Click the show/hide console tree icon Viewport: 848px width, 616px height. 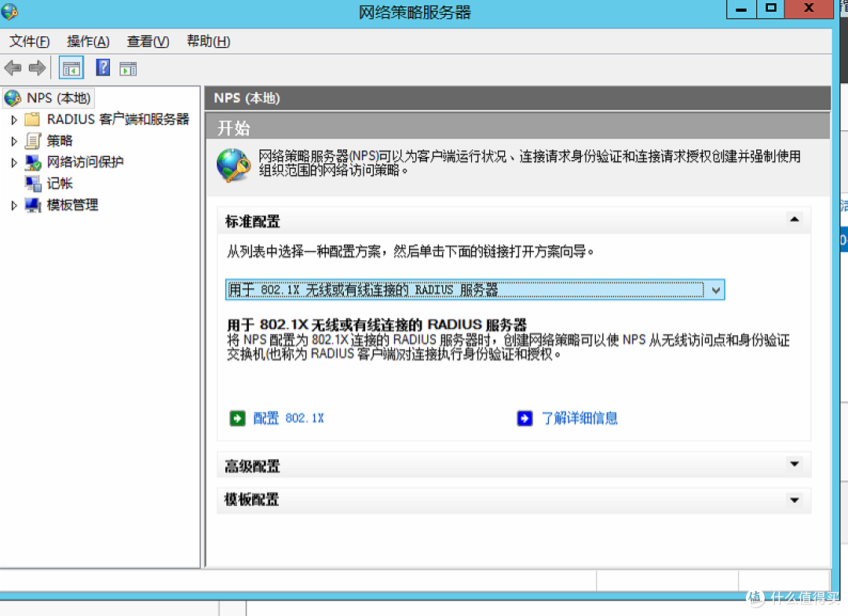71,67
